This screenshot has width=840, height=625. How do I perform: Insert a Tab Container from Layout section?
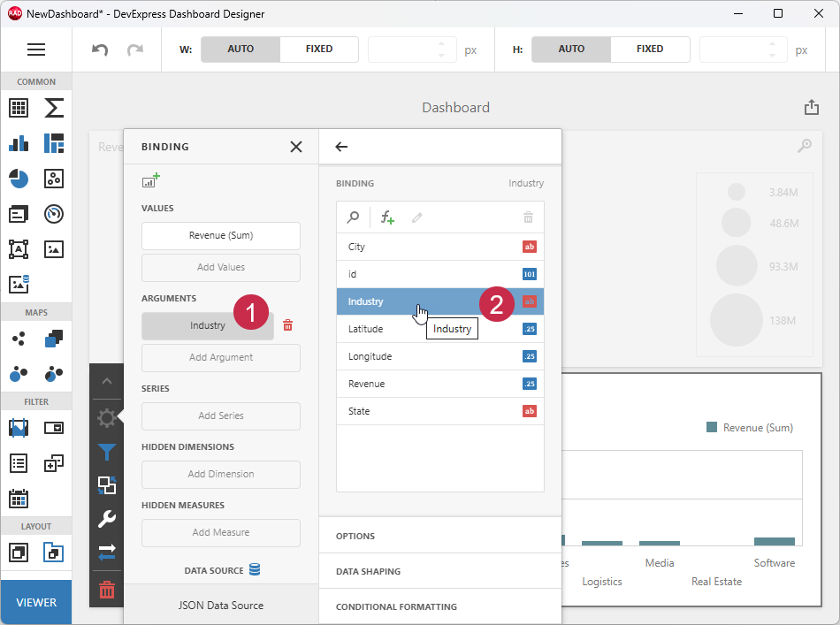(53, 552)
